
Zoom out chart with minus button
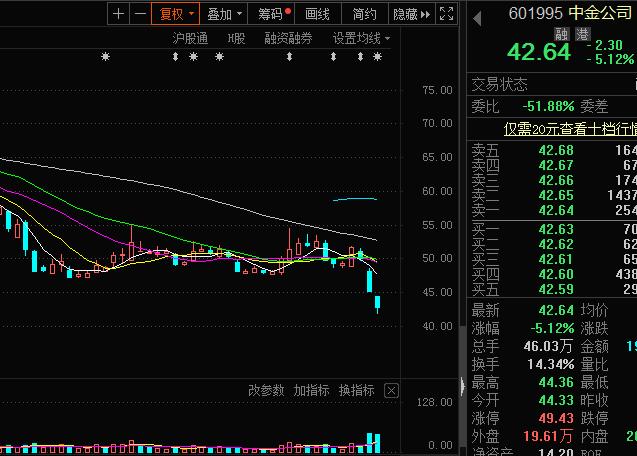140,14
